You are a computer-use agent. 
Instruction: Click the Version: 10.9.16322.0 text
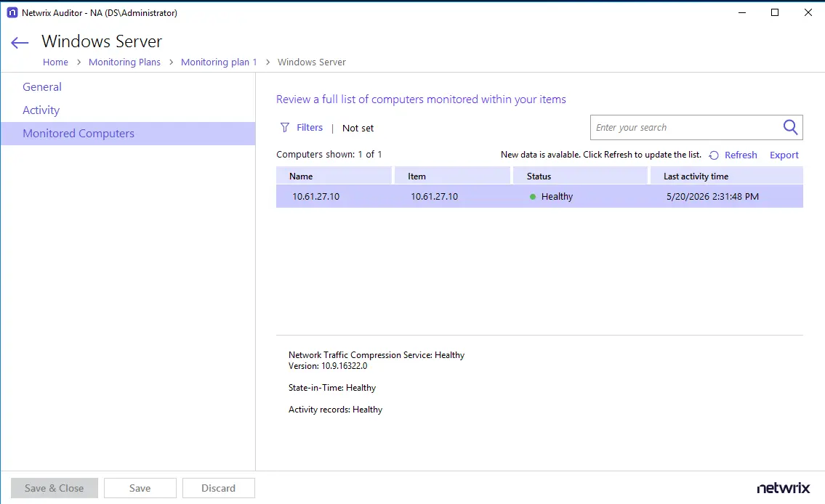(328, 366)
